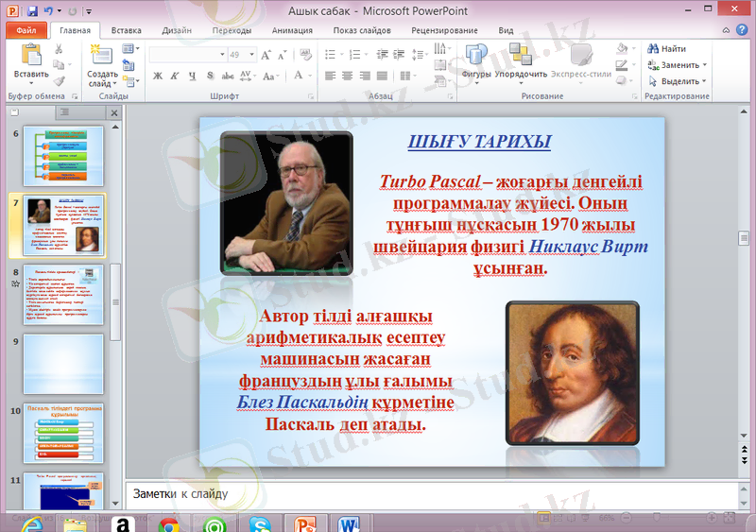Image resolution: width=756 pixels, height=532 pixels.
Task: Open the font size dropdown showing 49
Action: pos(249,55)
